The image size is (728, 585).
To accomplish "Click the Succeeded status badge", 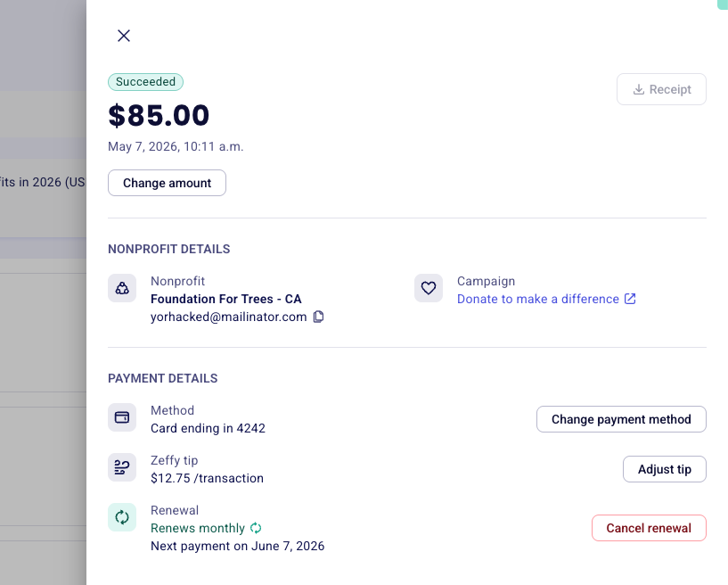I will (x=146, y=82).
